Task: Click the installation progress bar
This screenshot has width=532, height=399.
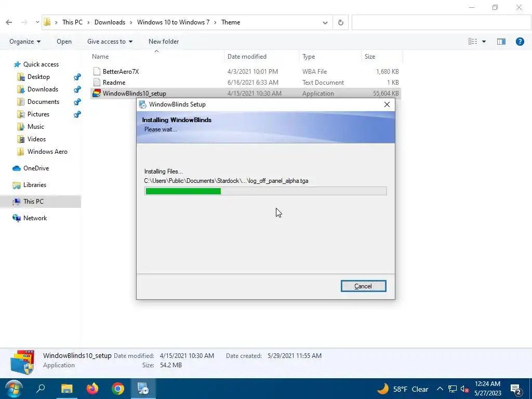Action: 265,191
